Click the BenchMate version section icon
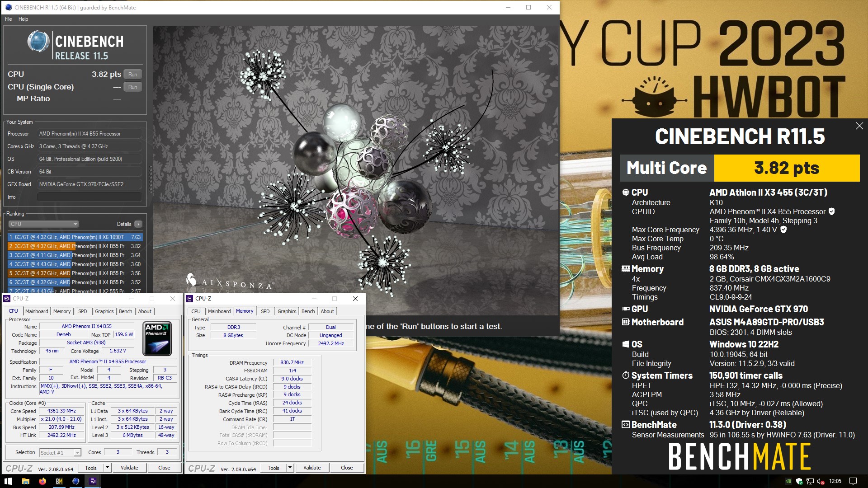868x488 pixels. point(626,425)
